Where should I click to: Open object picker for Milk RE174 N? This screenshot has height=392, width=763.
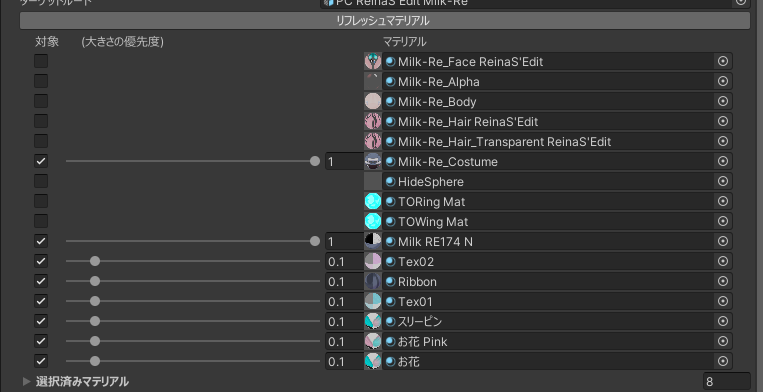coord(723,241)
